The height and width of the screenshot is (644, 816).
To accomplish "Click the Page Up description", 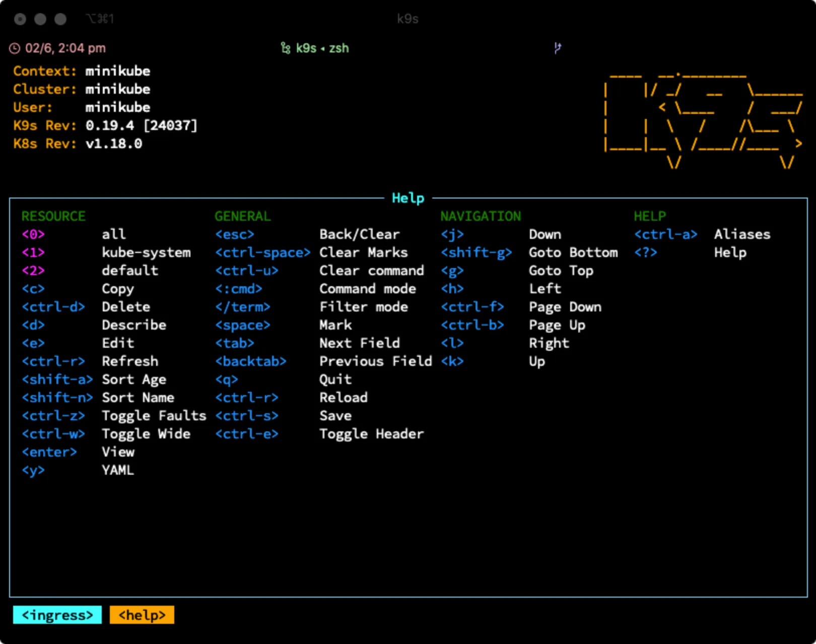I will (x=557, y=325).
